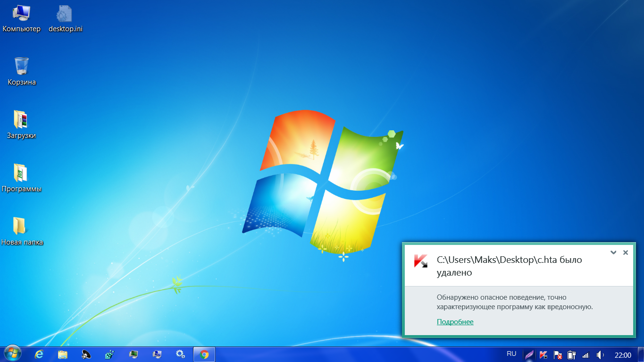
Task: Open the network signal tray icon
Action: point(585,354)
